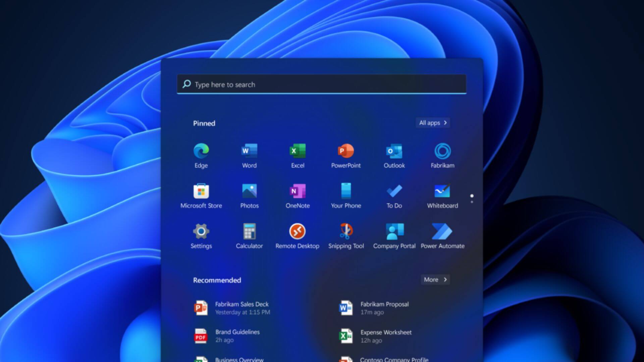The image size is (644, 362).
Task: Expand the All apps chevron arrow
Action: [x=445, y=123]
